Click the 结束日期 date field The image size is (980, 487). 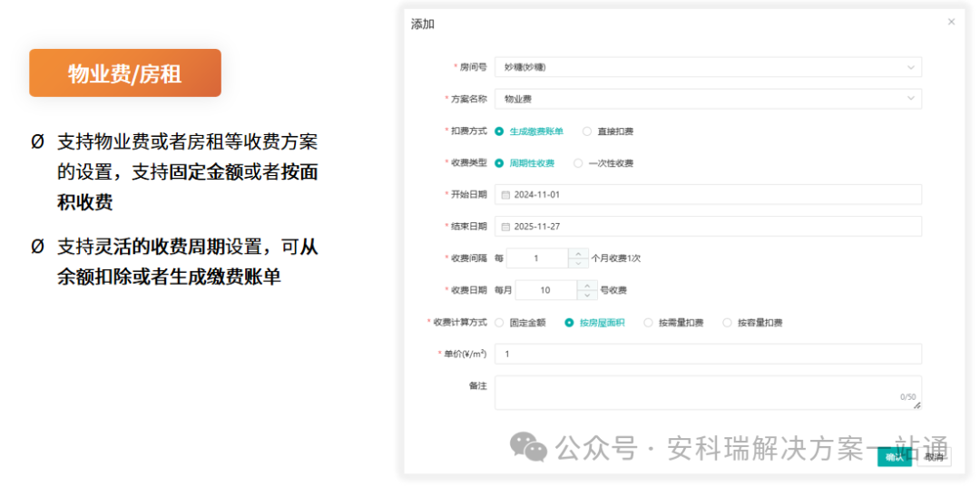coord(708,226)
